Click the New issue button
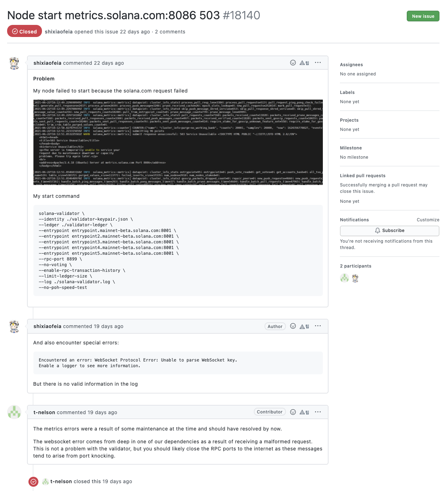 pos(423,16)
